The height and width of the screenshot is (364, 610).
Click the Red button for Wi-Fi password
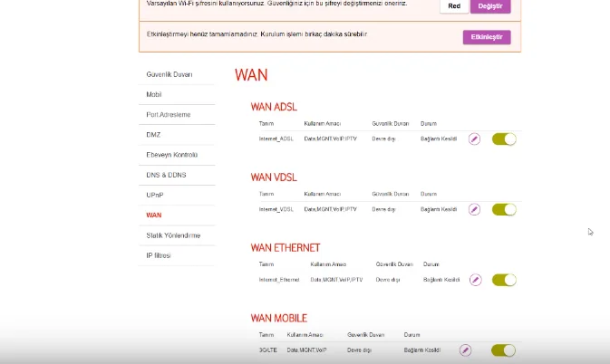pyautogui.click(x=454, y=6)
